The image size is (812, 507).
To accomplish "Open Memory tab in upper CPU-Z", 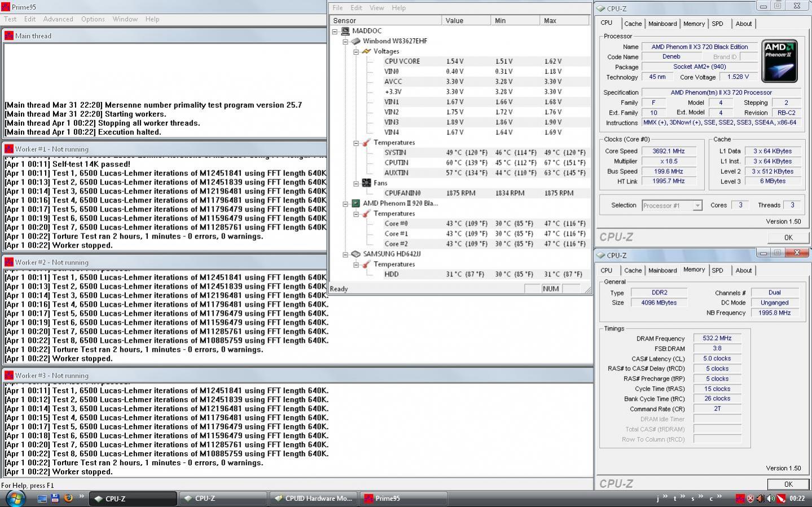I will tap(694, 24).
